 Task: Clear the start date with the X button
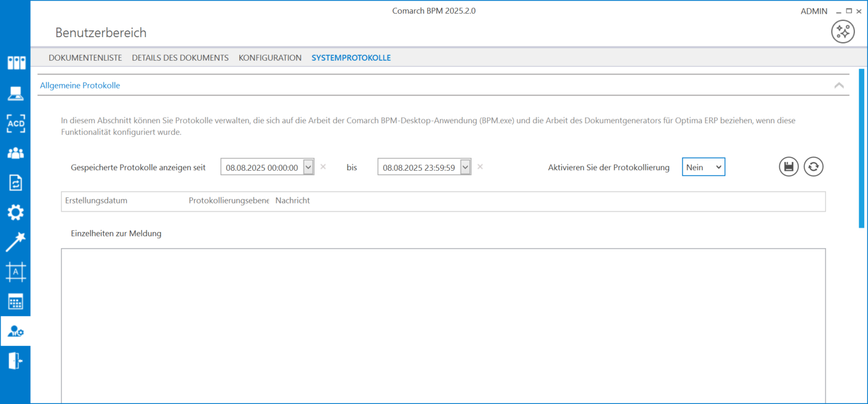[x=323, y=167]
